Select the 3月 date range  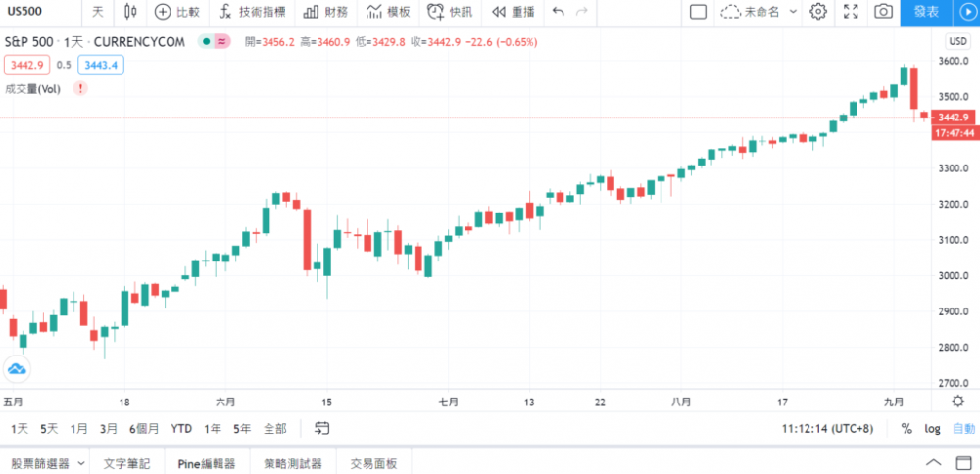click(x=108, y=428)
